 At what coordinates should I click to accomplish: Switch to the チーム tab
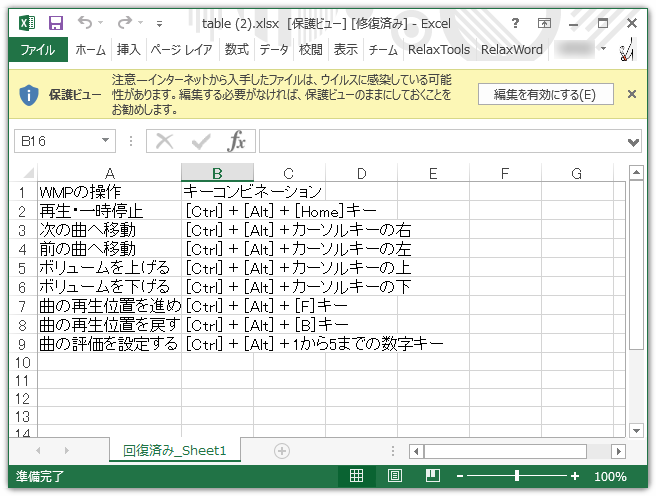pos(383,50)
